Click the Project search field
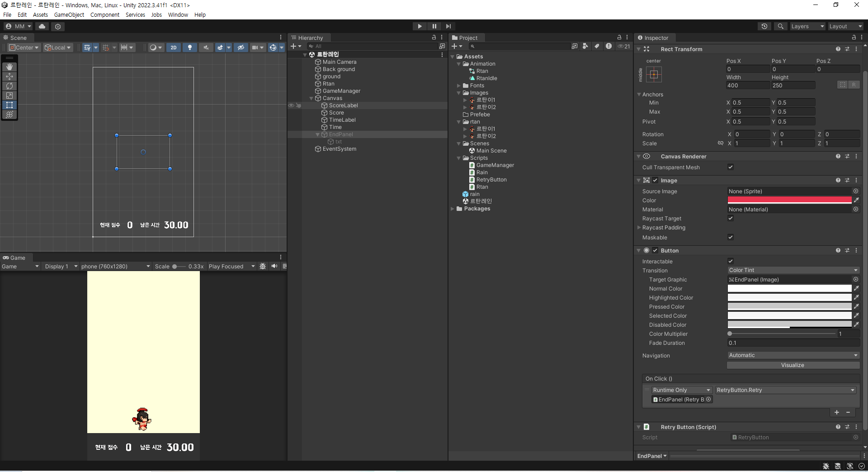 [520, 46]
